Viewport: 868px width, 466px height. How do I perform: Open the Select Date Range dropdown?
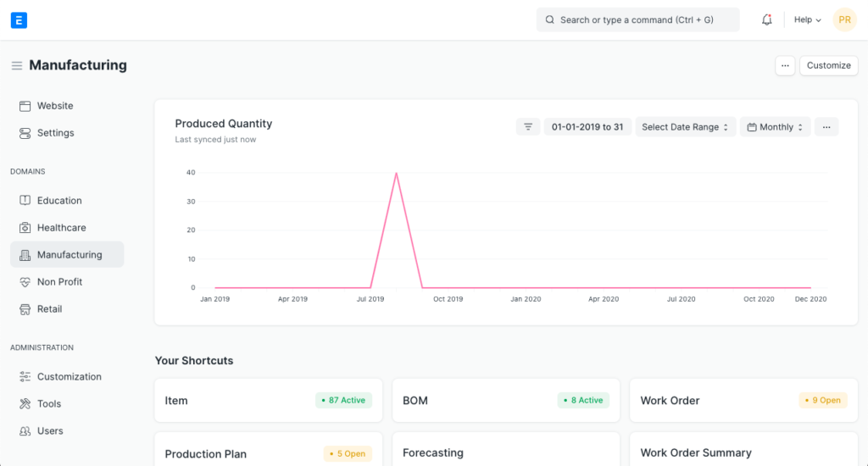pyautogui.click(x=685, y=127)
